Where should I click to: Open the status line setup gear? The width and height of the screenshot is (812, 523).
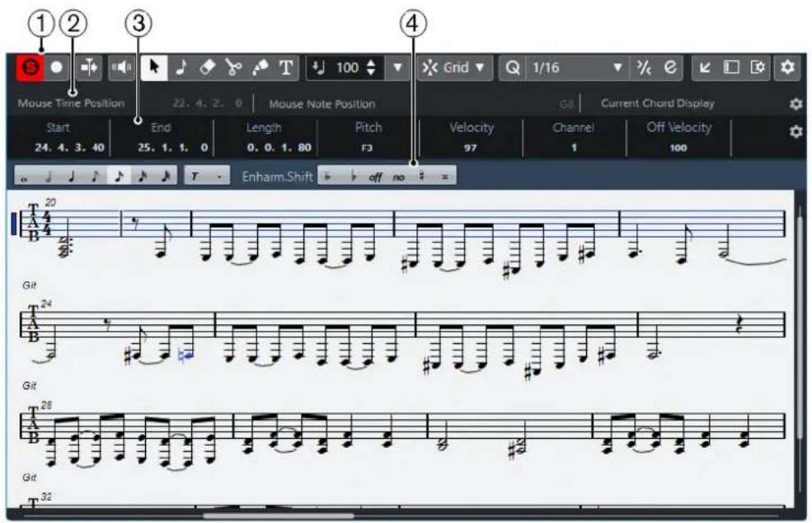[796, 104]
